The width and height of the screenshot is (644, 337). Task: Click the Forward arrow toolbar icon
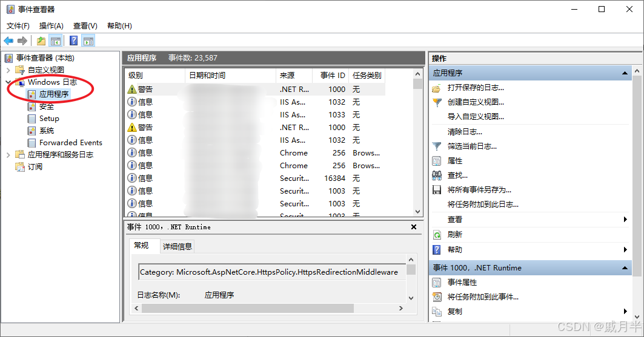click(x=22, y=41)
